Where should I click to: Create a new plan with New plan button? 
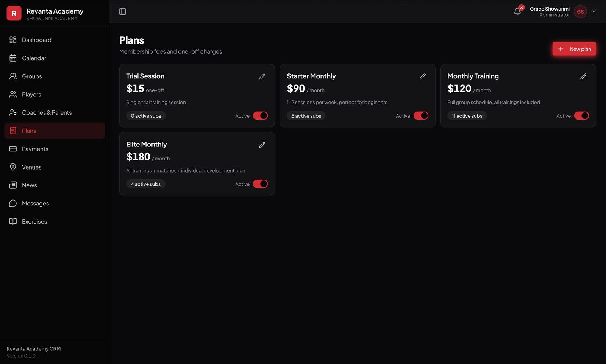[574, 49]
